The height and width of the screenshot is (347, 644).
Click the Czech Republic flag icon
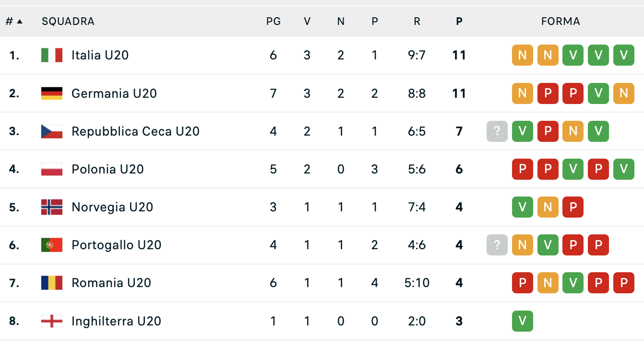pyautogui.click(x=52, y=131)
